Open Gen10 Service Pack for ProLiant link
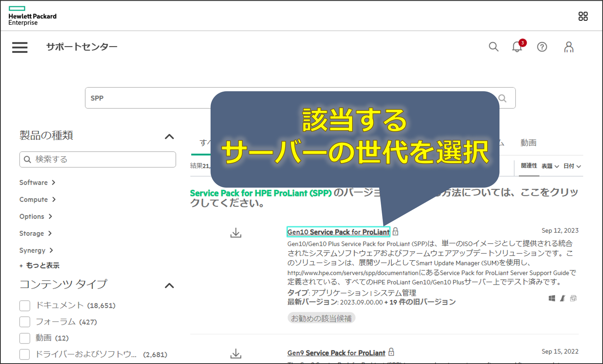This screenshot has width=603, height=364. pos(338,232)
